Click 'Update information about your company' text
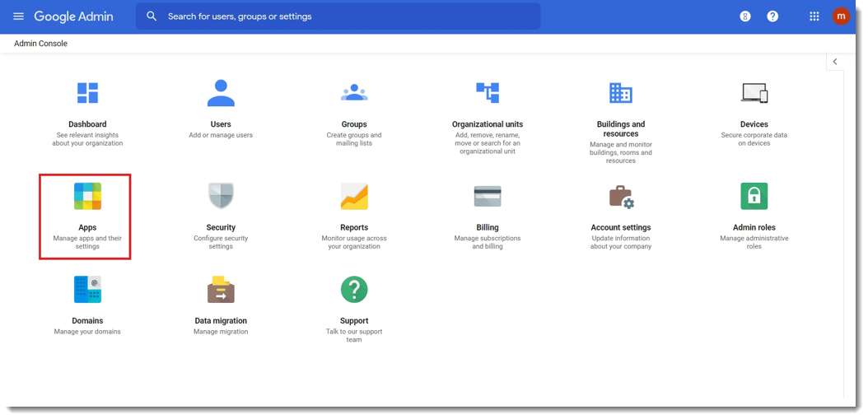Image resolution: width=868 pixels, height=419 pixels. (621, 243)
